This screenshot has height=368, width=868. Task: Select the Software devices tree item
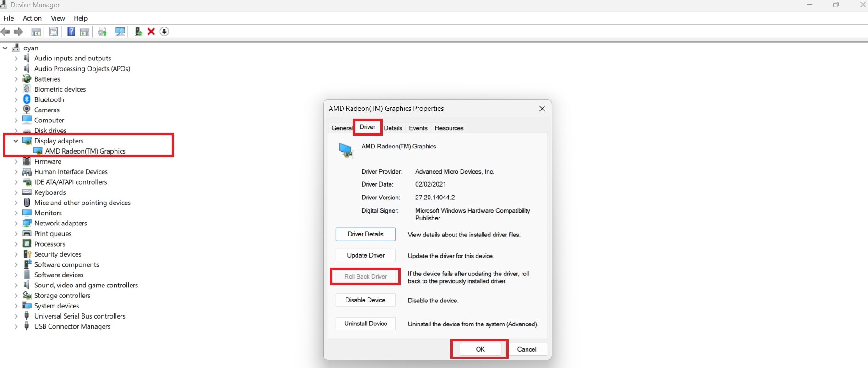click(59, 275)
